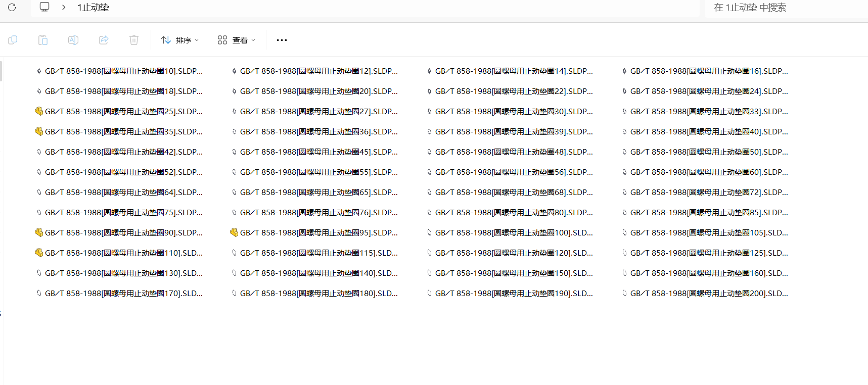Select file name 圆螺母用止动垫圈36
Viewport: 868px width, 385px height.
point(318,132)
